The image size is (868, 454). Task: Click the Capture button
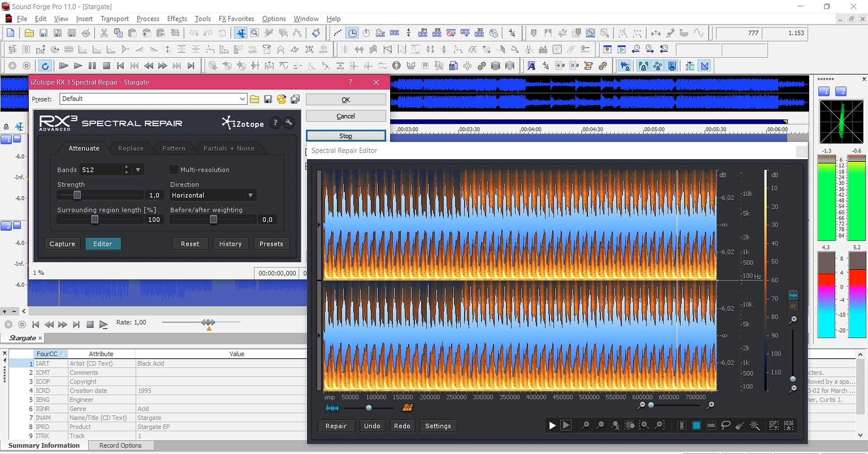(x=62, y=244)
